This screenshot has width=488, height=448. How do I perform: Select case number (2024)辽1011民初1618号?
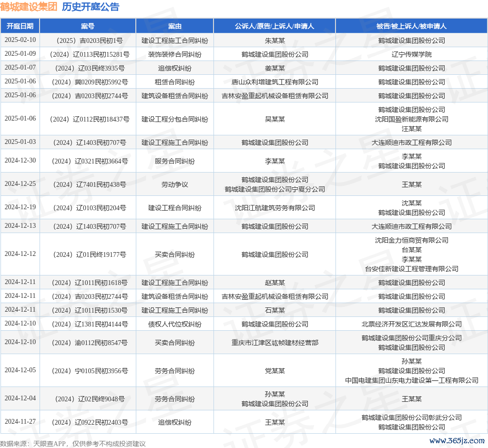click(90, 283)
